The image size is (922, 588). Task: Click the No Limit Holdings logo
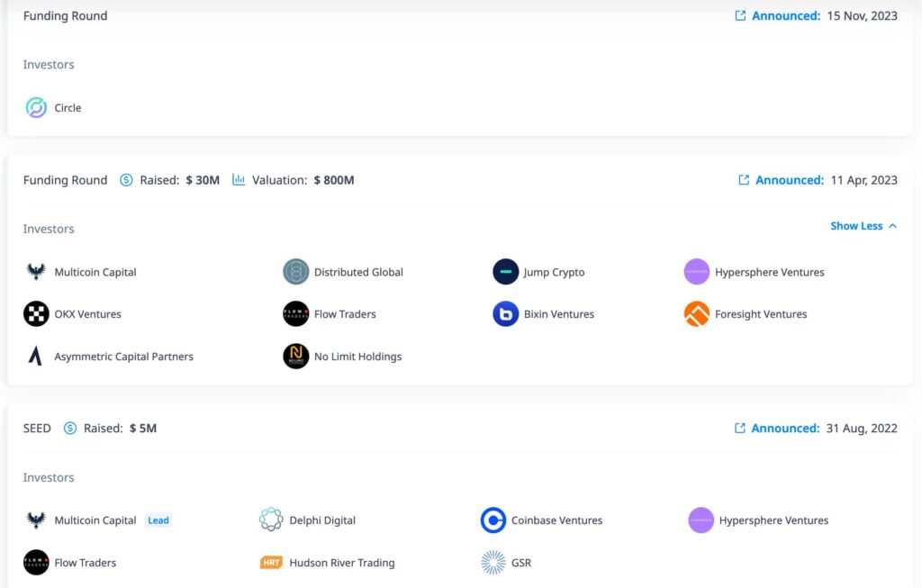click(x=295, y=357)
